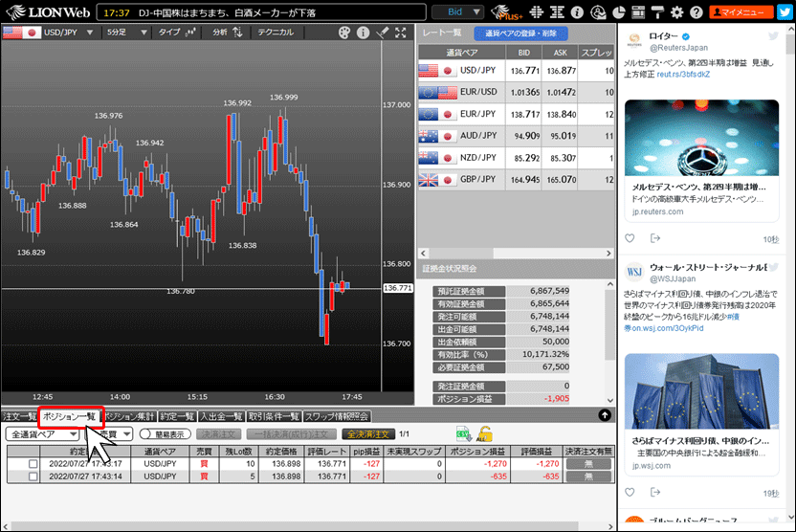Open the ladder-style order board icon
This screenshot has width=796, height=532.
tap(557, 12)
